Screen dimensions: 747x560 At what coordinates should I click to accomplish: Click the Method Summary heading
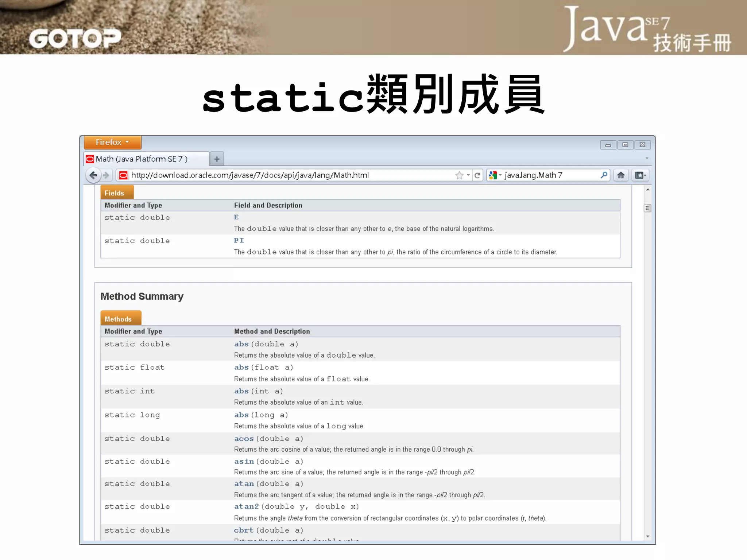click(142, 296)
